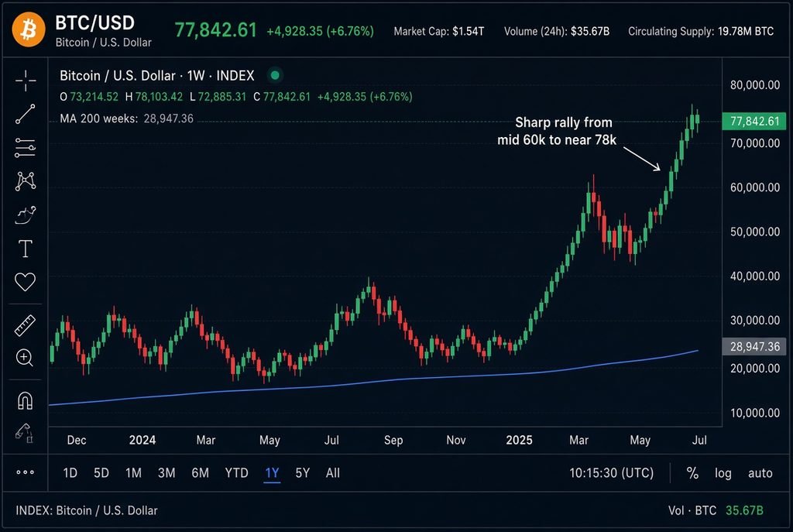
Task: Click the Sep label on time axis
Action: (x=393, y=440)
